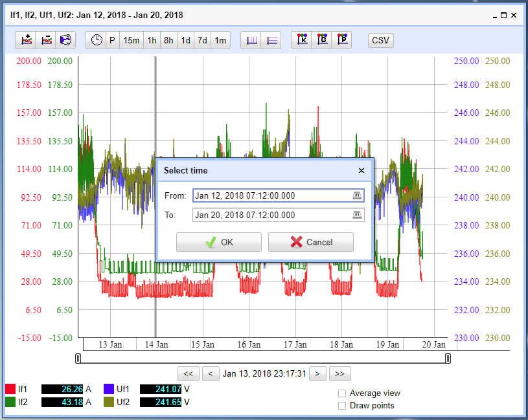Click the blue Uf1 color swatch
Screen dimensions: 528x420
[109, 389]
